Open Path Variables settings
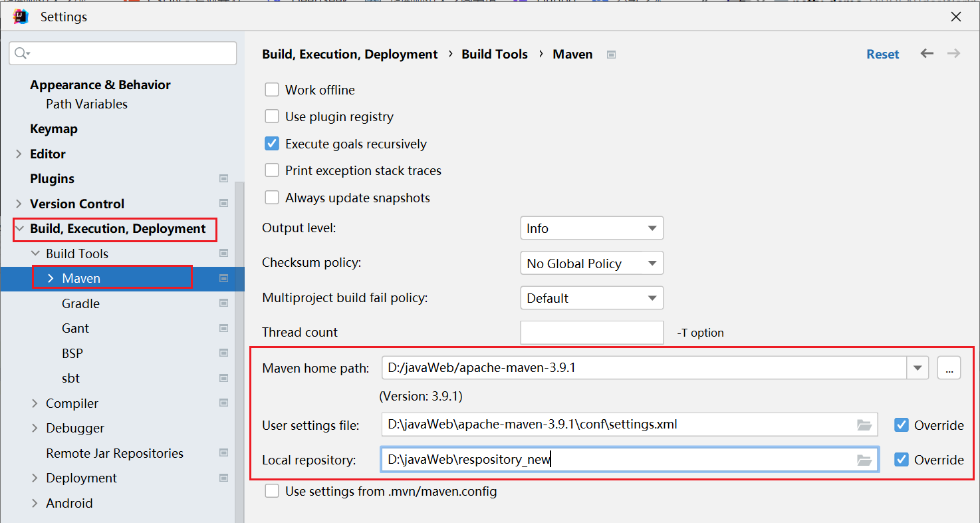The image size is (980, 523). coord(86,104)
